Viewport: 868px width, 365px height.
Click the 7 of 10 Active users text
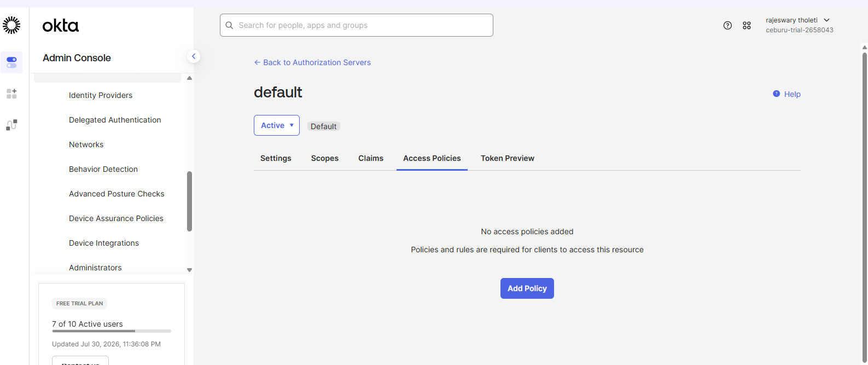pos(88,324)
